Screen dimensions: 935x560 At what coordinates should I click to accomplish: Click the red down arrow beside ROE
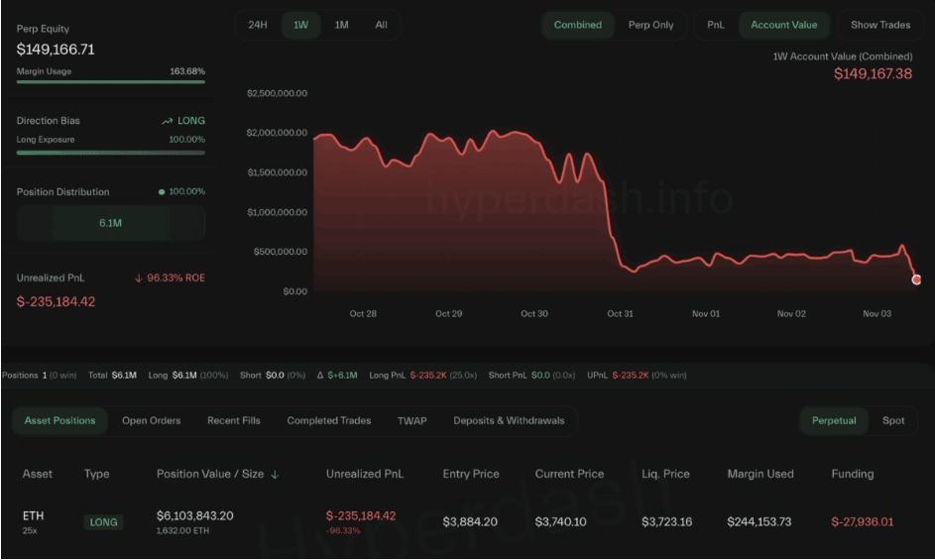(139, 279)
